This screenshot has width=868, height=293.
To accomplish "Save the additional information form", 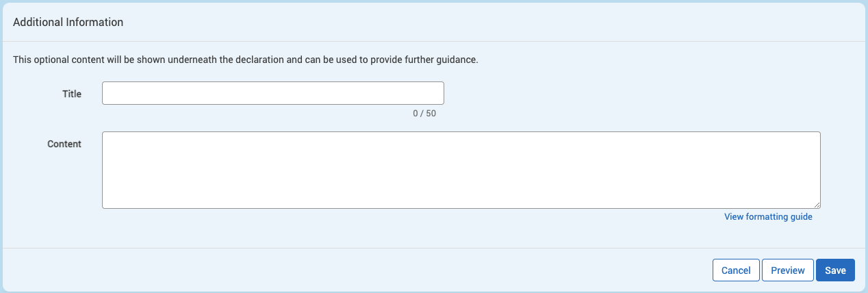I will pos(835,270).
